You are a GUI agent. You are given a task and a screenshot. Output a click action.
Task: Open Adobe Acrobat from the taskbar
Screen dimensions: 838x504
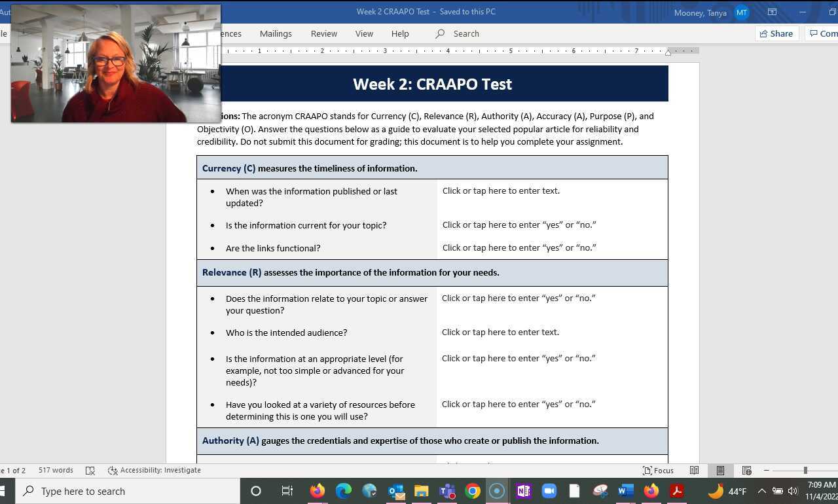pyautogui.click(x=676, y=491)
